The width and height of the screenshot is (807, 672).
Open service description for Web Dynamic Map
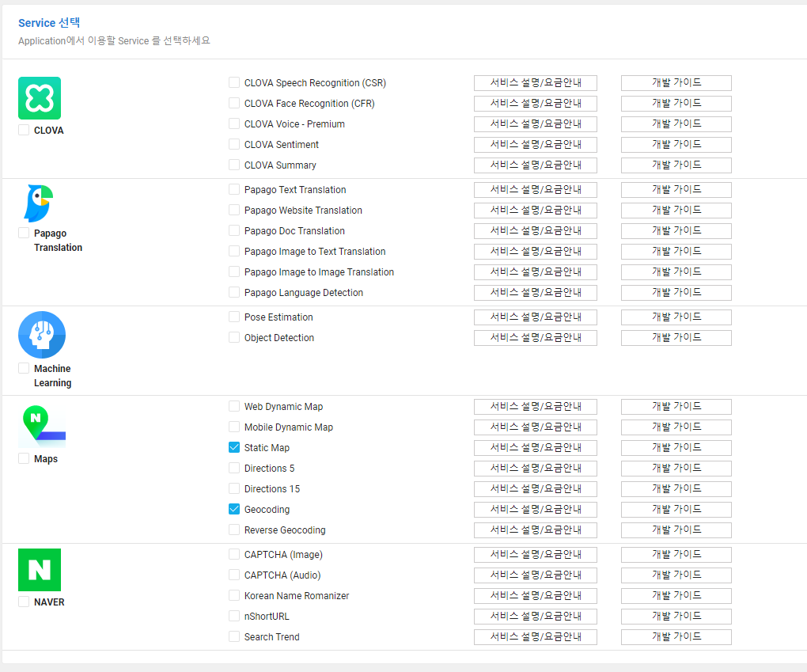point(536,407)
